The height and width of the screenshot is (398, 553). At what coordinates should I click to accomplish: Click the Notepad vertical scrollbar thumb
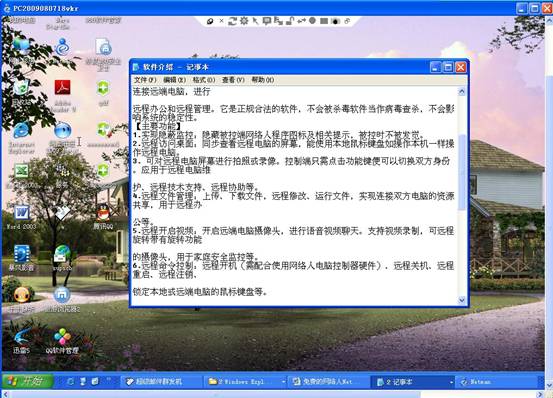click(x=462, y=173)
